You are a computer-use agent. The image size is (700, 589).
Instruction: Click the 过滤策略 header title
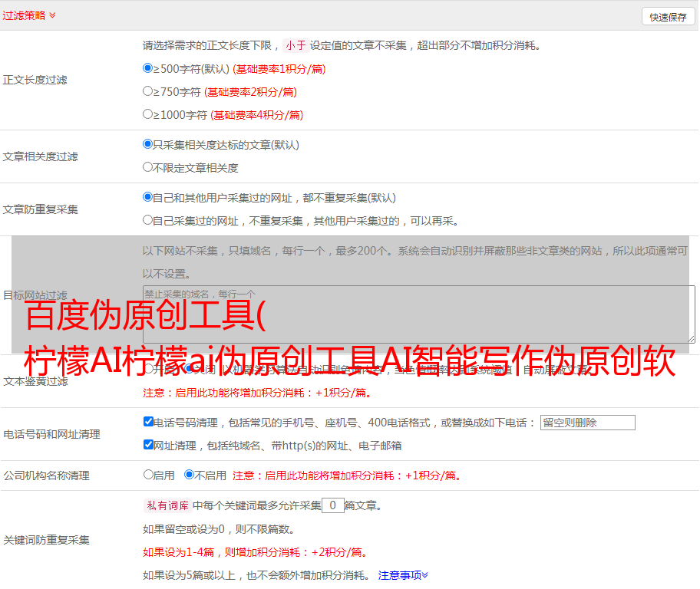click(x=24, y=15)
